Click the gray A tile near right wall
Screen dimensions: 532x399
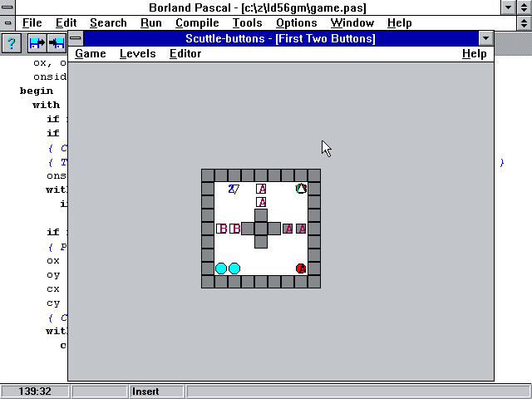pos(301,229)
